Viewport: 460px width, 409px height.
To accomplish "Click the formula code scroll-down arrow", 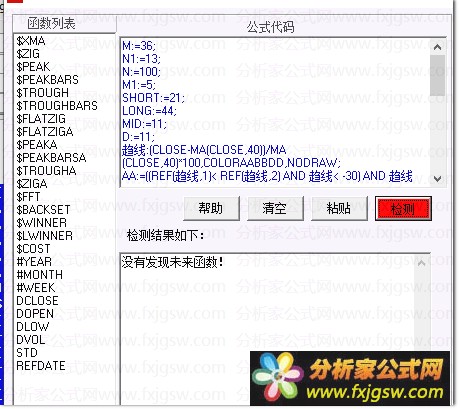I will (x=438, y=179).
